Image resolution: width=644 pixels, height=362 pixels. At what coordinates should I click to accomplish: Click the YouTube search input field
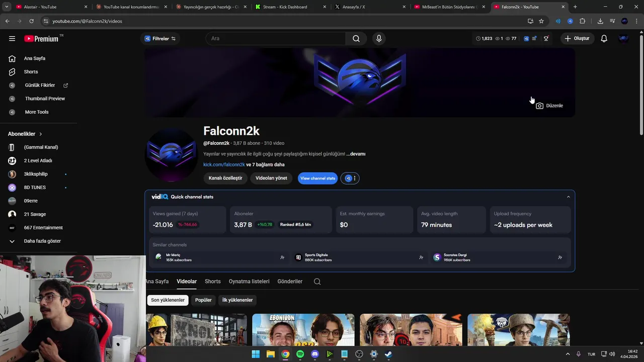point(276,39)
